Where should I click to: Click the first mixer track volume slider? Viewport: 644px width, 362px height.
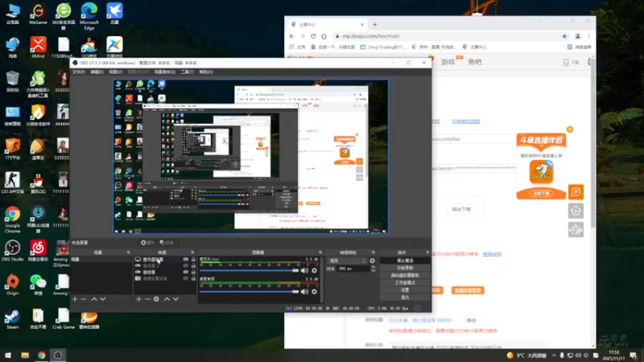[249, 270]
